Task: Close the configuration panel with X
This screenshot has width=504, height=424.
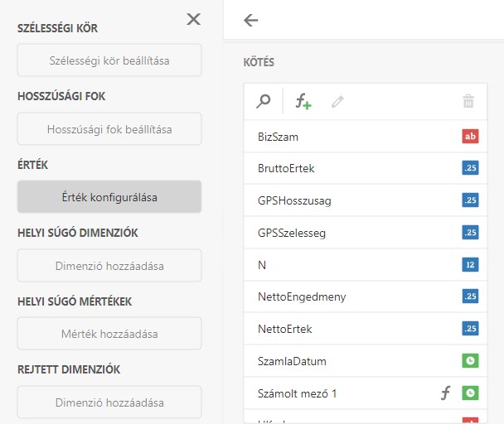Action: pos(193,19)
